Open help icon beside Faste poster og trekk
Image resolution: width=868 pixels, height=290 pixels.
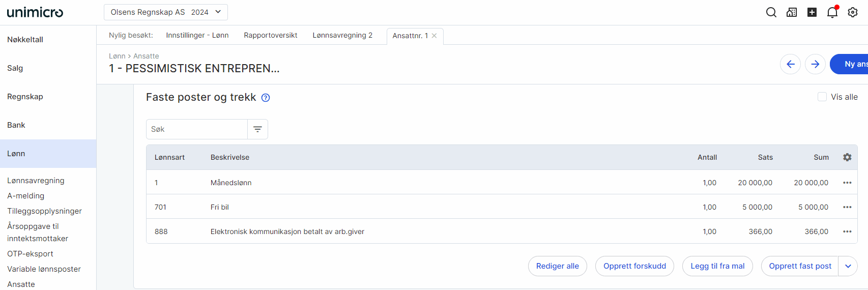point(266,98)
